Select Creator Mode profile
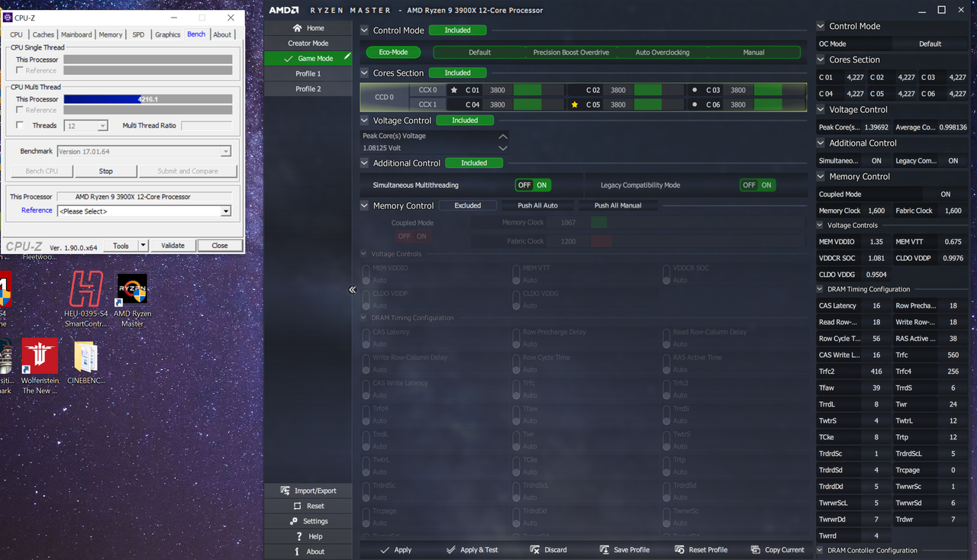Viewport: 977px width, 560px height. 308,43
